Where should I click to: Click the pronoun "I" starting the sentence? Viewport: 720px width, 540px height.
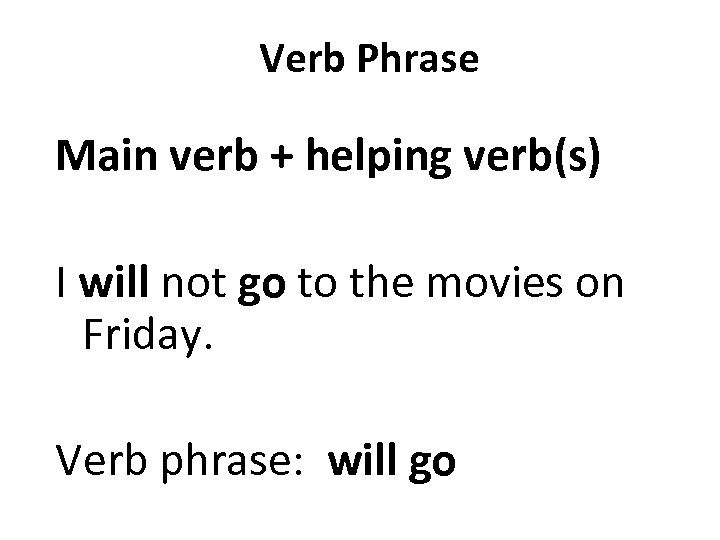click(x=64, y=285)
